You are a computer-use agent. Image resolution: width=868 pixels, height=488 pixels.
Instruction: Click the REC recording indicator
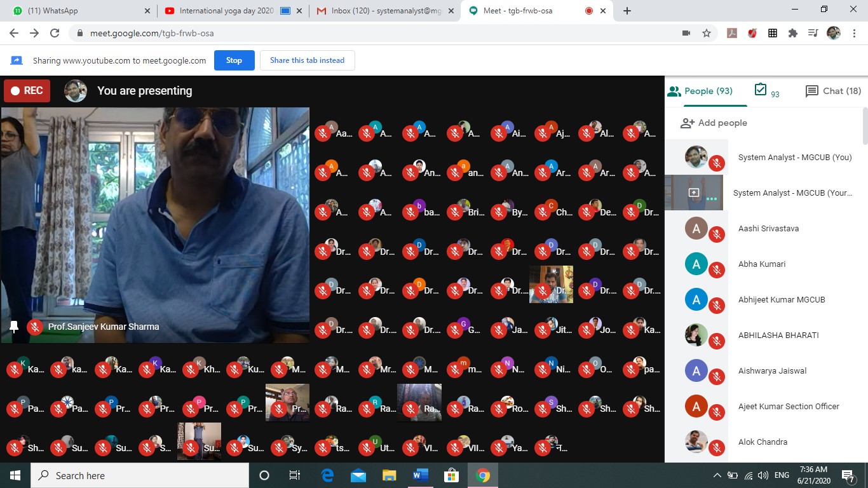27,91
